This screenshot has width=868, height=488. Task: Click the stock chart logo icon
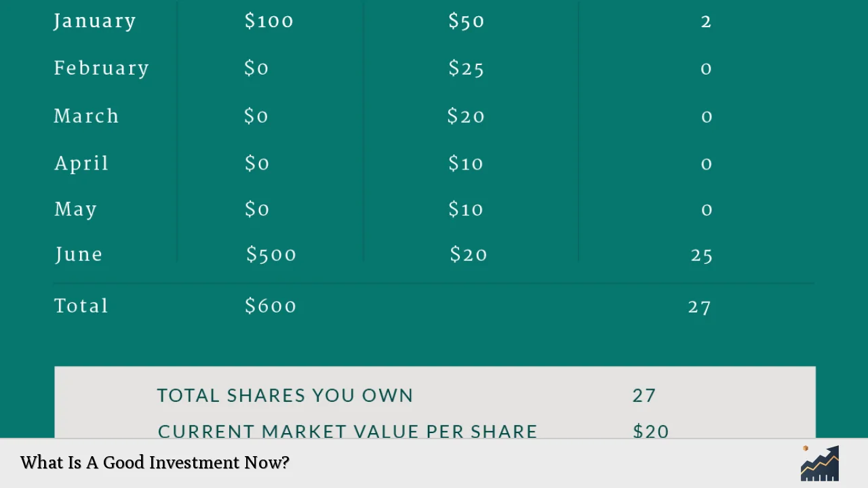[820, 464]
